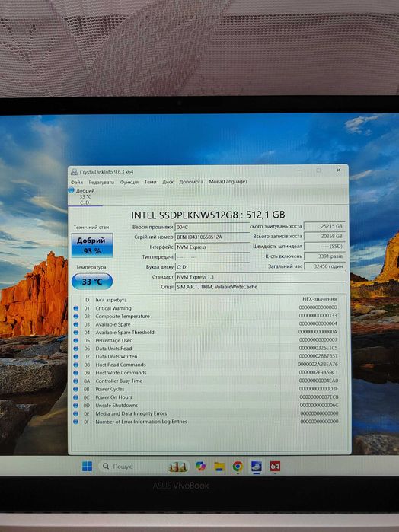Click the Добрий 93 % health status button
Viewport: 399px width, 532px height.
tap(92, 245)
